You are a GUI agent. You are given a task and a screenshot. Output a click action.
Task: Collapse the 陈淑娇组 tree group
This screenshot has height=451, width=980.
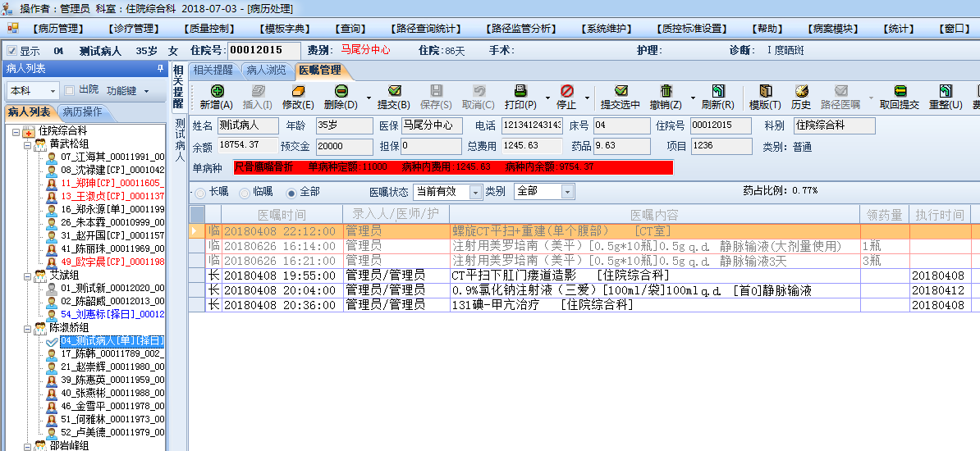[27, 328]
